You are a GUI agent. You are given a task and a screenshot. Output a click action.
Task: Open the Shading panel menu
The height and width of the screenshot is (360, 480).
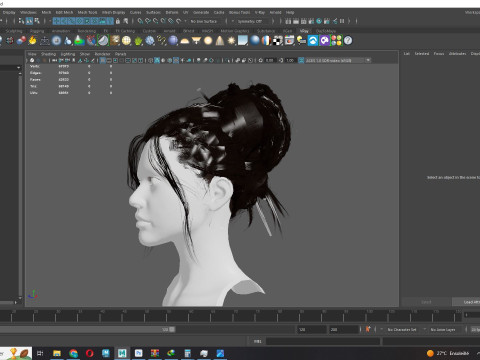48,54
